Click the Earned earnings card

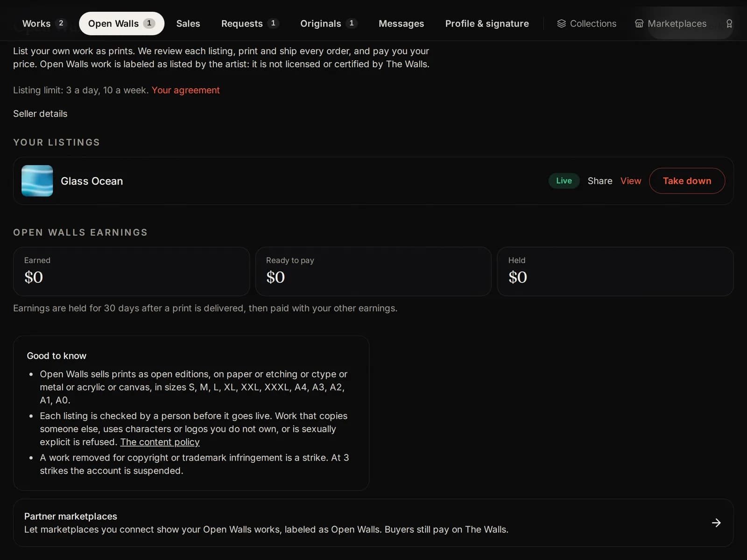(x=132, y=271)
